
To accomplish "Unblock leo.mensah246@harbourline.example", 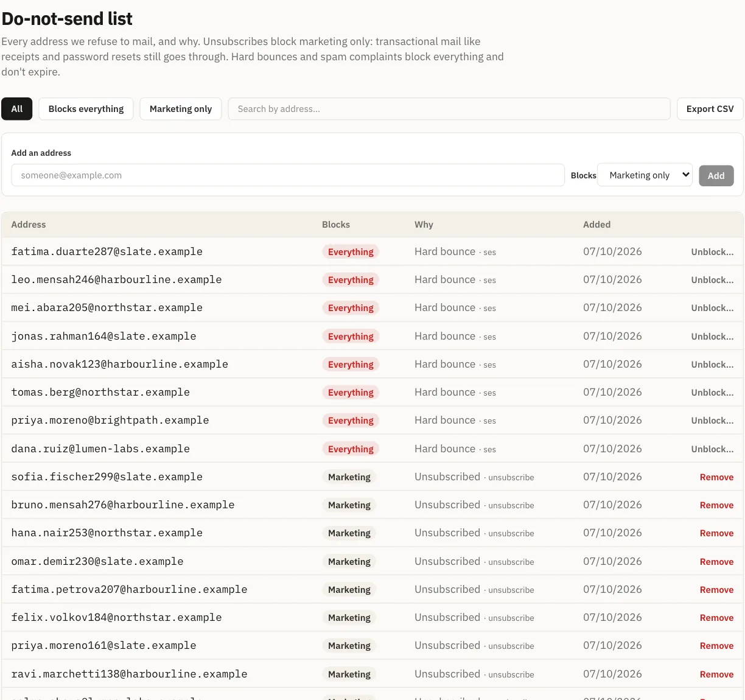I will coord(712,280).
